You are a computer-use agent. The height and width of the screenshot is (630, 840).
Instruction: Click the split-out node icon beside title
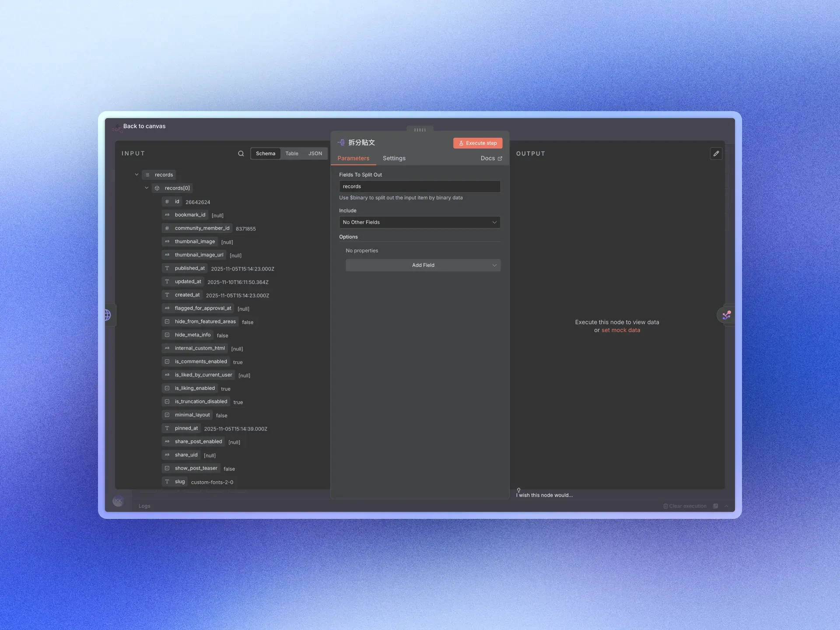(x=341, y=143)
